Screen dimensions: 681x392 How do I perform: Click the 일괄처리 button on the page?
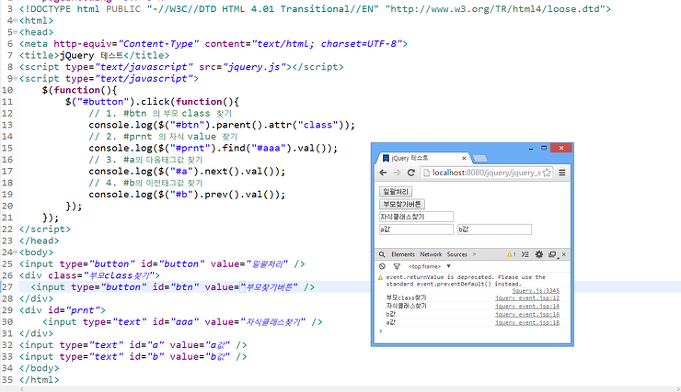click(x=396, y=191)
